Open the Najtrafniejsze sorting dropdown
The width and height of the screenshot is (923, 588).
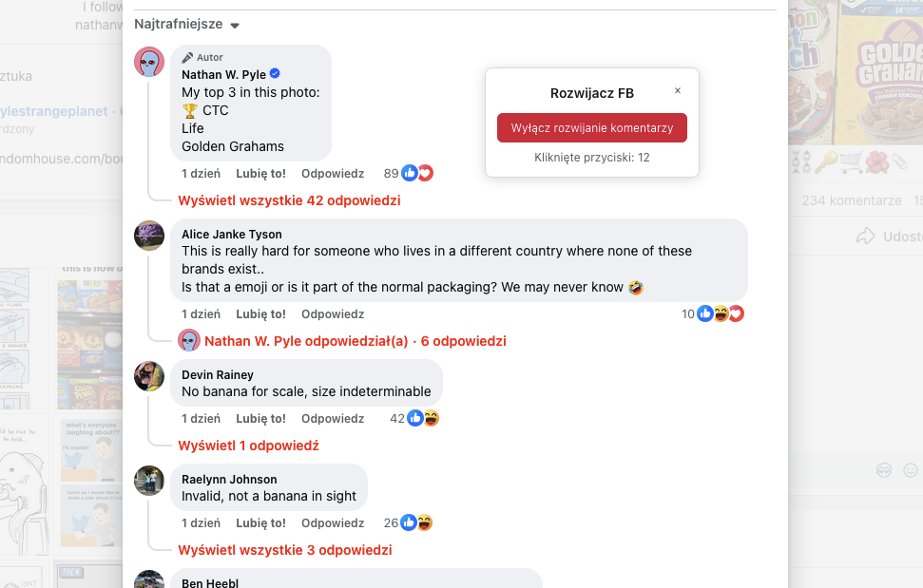[x=187, y=24]
